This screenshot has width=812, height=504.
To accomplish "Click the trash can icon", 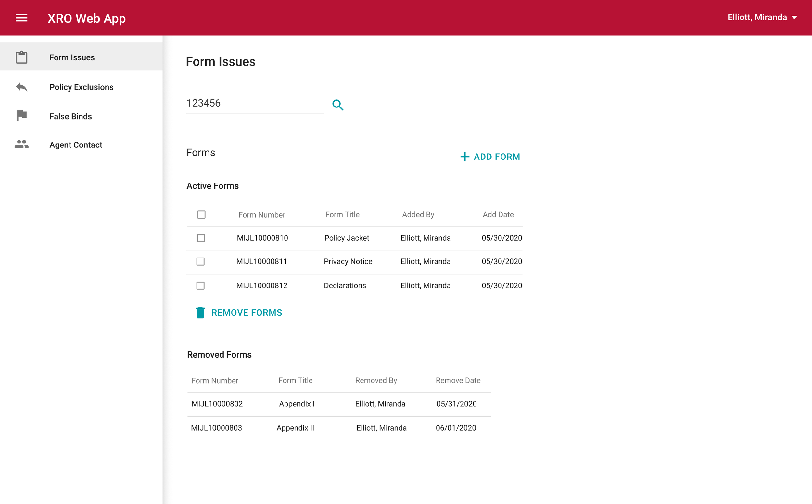I will coord(200,313).
